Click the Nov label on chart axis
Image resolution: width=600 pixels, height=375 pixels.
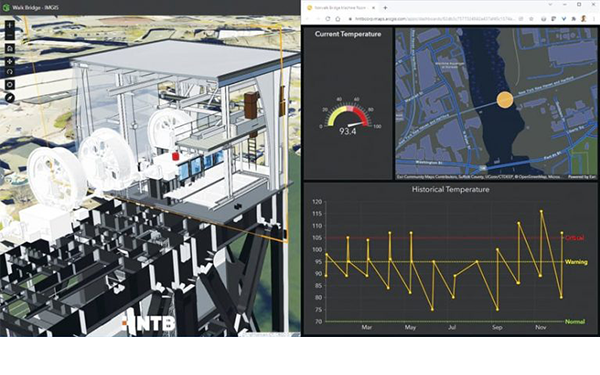pyautogui.click(x=541, y=327)
